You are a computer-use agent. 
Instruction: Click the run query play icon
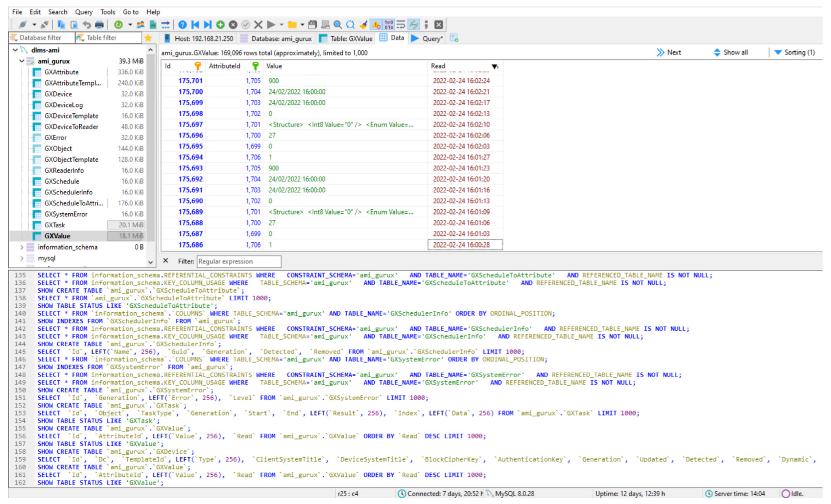[271, 25]
